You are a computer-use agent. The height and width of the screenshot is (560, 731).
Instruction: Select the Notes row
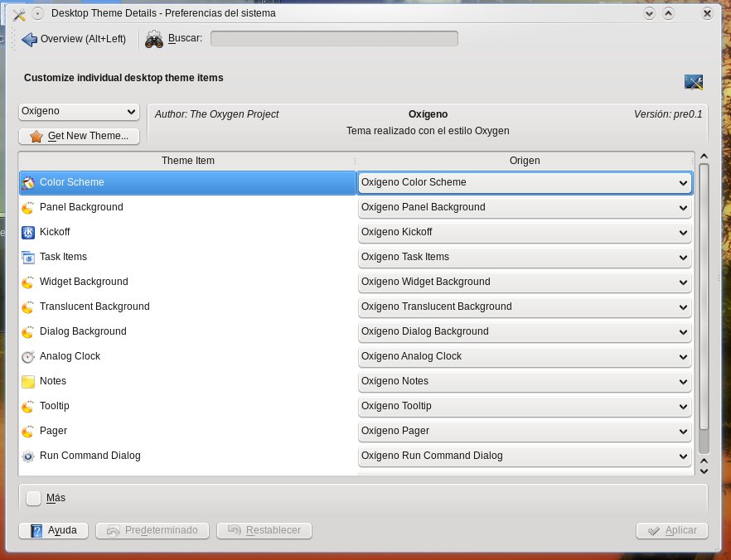point(187,381)
